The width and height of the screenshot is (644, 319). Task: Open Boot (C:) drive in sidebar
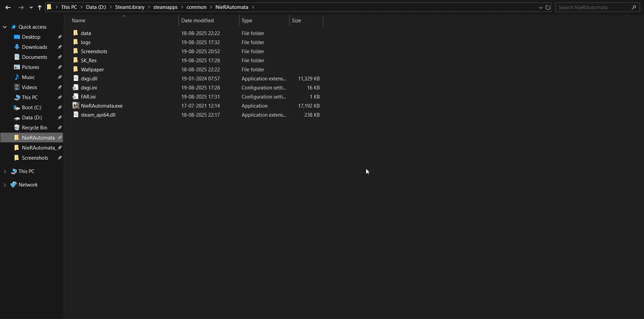32,107
